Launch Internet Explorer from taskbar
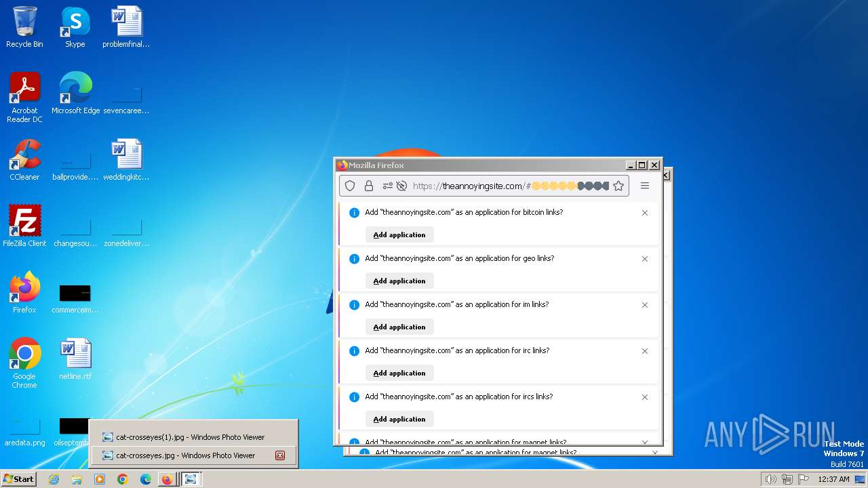This screenshot has height=488, width=868. click(54, 479)
